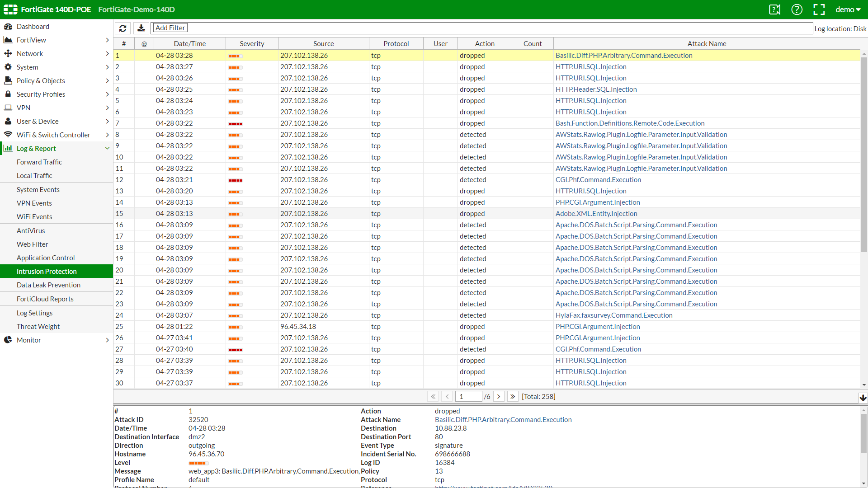Viewport: 868px width, 488px height.
Task: Click the page number input field
Action: coord(468,397)
